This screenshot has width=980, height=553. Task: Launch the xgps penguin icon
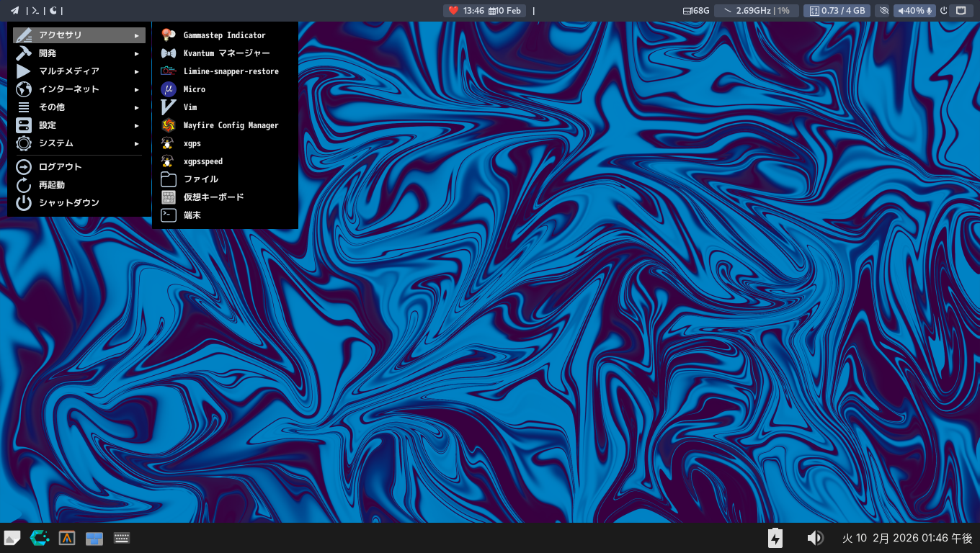(x=169, y=143)
